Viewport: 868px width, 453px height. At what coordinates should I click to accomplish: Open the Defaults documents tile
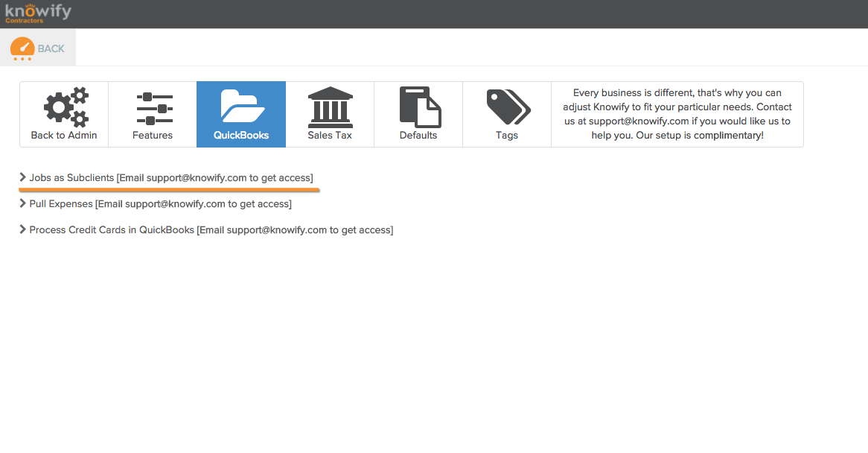coord(418,115)
